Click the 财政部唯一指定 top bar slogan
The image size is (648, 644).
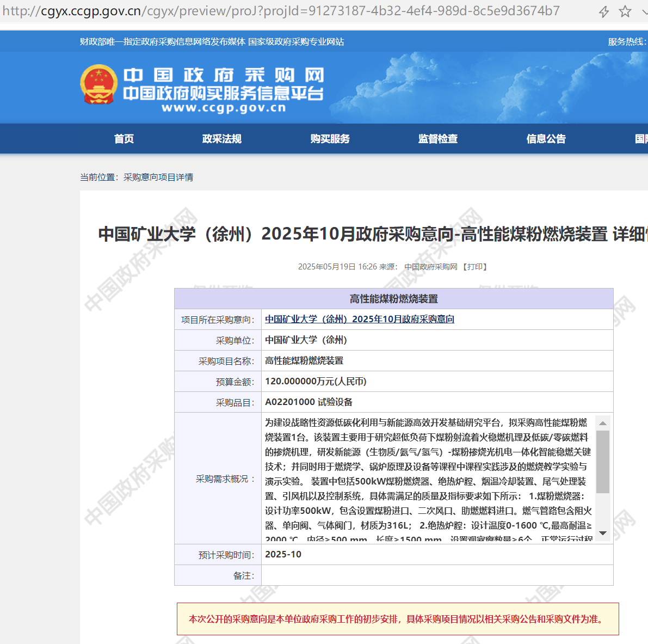212,42
